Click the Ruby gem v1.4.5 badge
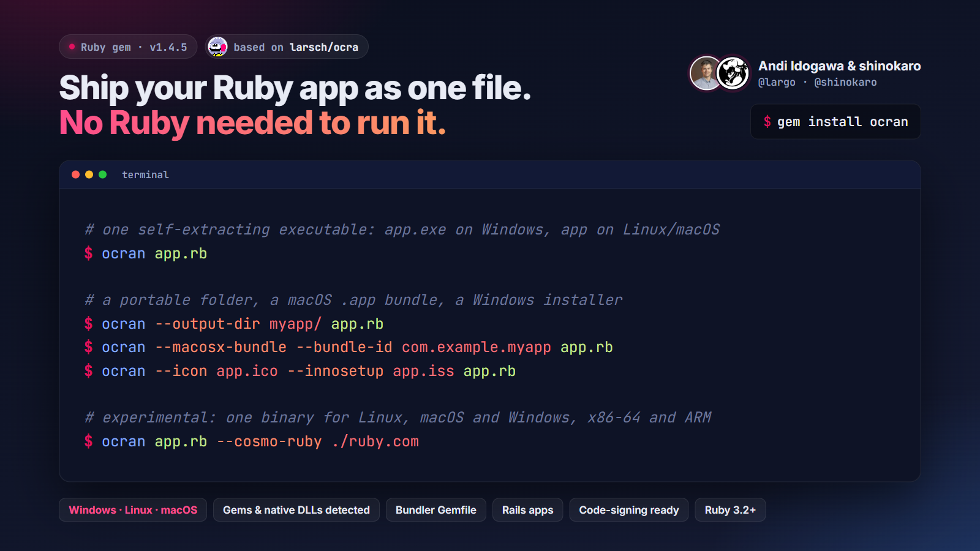980x551 pixels. (128, 47)
